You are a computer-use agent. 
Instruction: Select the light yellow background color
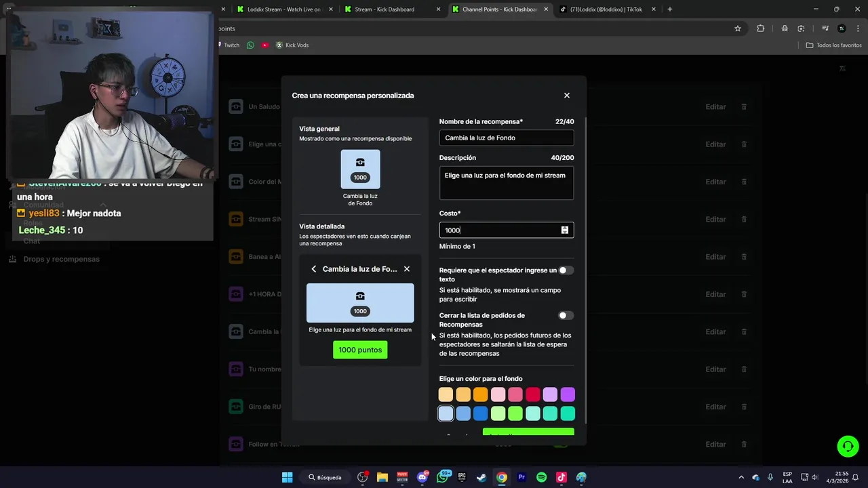[446, 394]
